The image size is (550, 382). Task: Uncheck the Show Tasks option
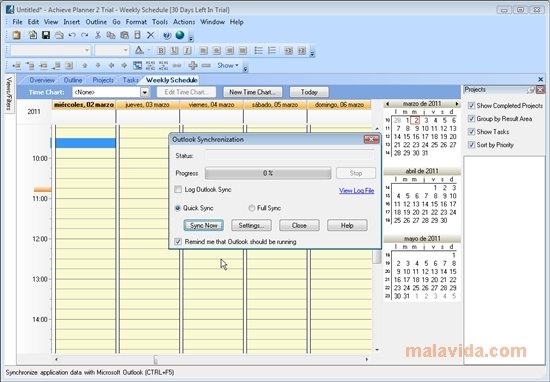(472, 132)
